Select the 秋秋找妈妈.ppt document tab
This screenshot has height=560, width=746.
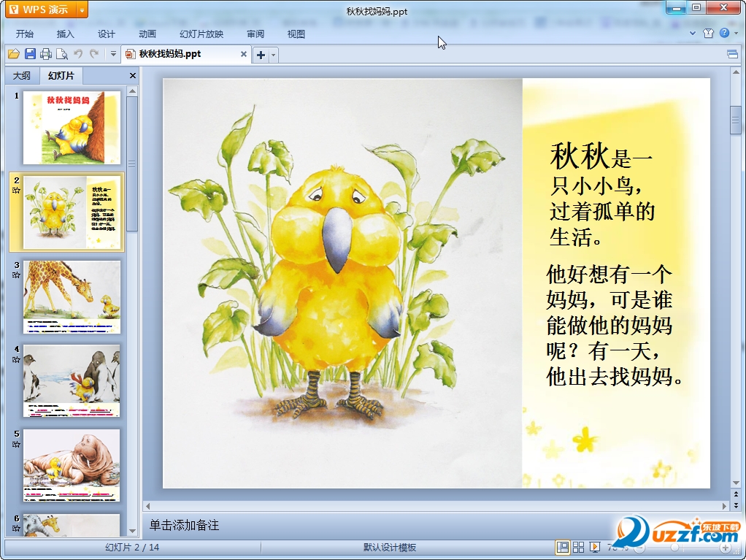tap(185, 54)
